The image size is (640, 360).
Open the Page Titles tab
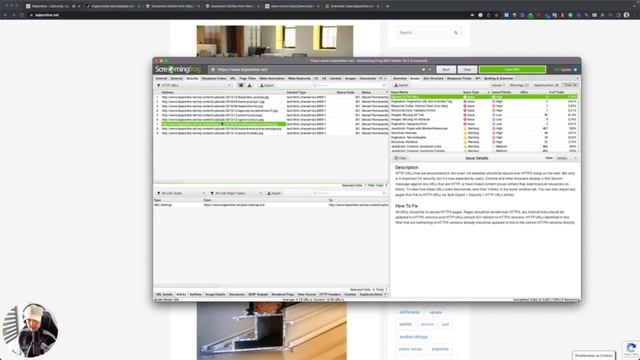[x=247, y=78]
